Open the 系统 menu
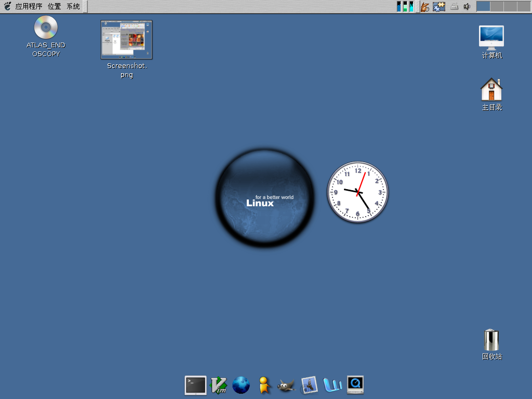The image size is (532, 399). pyautogui.click(x=73, y=6)
